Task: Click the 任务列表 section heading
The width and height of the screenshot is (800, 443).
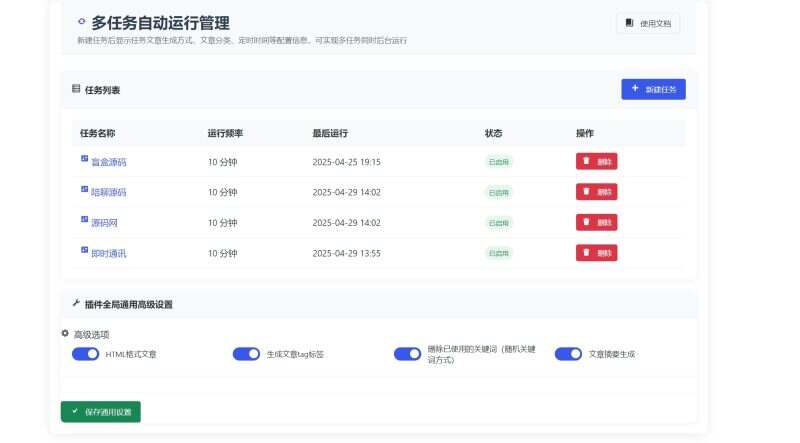Action: [102, 90]
